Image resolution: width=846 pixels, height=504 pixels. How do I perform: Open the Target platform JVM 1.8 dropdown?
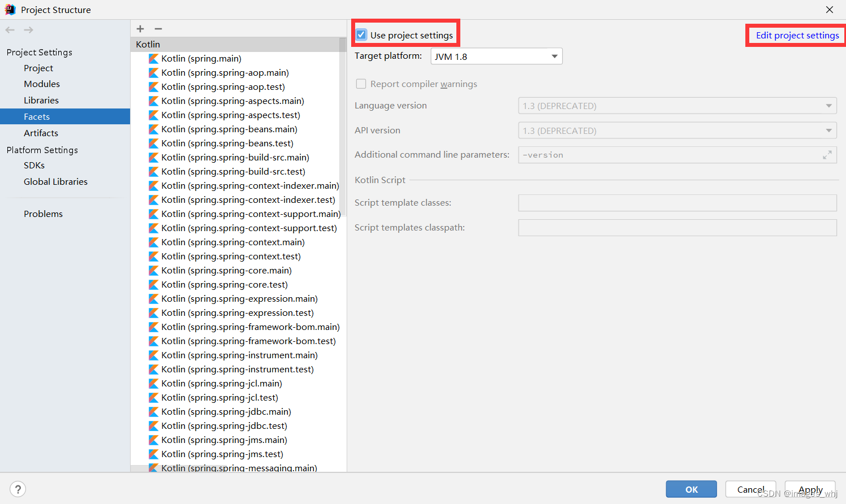(x=497, y=57)
